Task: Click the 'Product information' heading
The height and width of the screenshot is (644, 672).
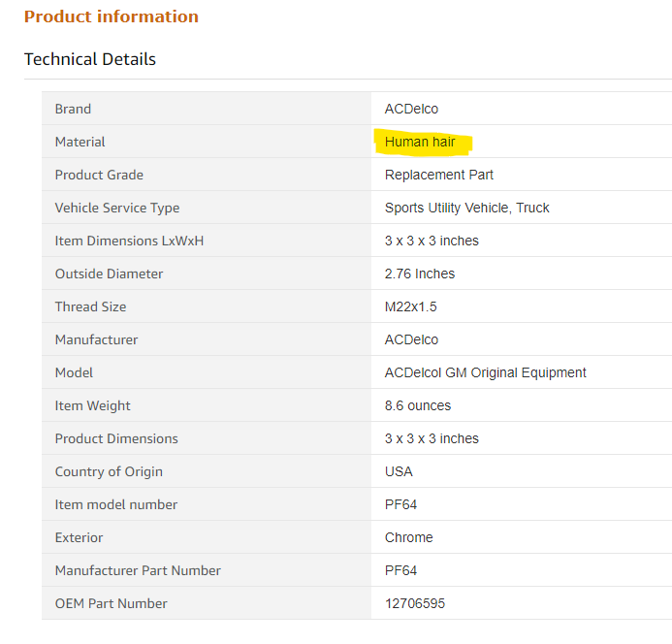Action: tap(112, 16)
